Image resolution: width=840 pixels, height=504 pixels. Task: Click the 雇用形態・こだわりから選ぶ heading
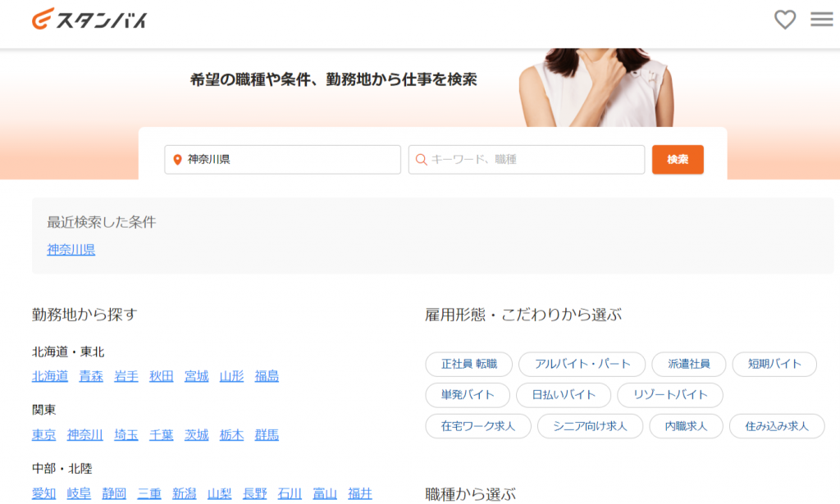coord(523,315)
